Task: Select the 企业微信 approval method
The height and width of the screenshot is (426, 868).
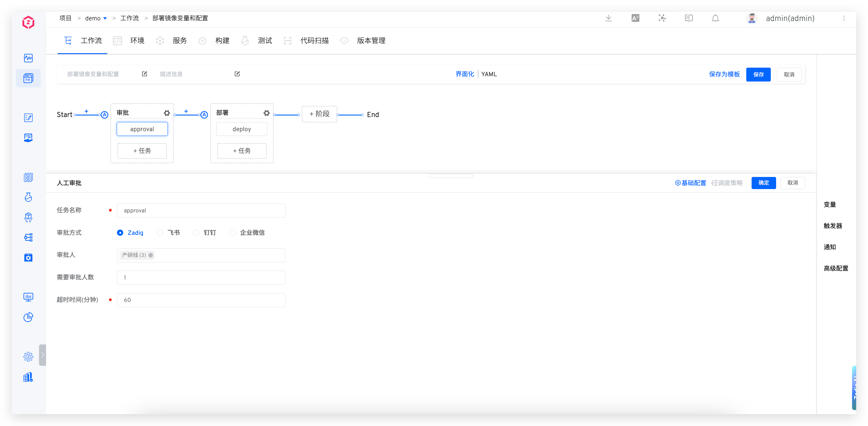Action: pos(232,232)
